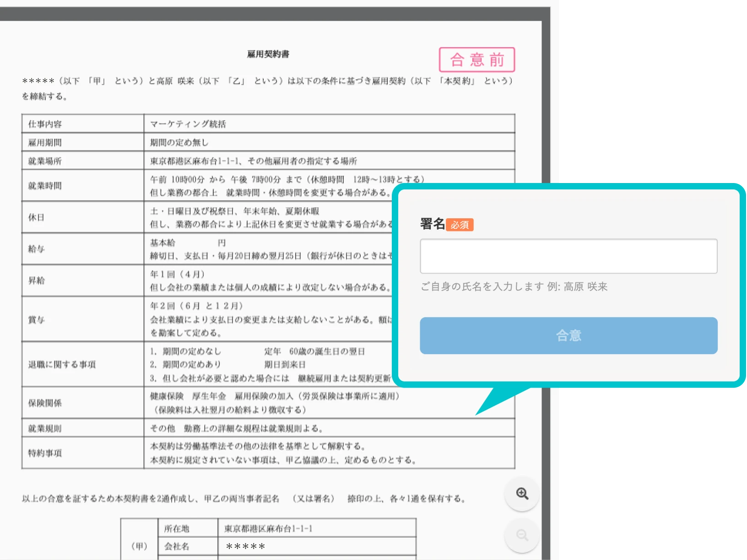This screenshot has width=747, height=560.
Task: Click the 年1回(4月) raise text
Action: pyautogui.click(x=178, y=274)
